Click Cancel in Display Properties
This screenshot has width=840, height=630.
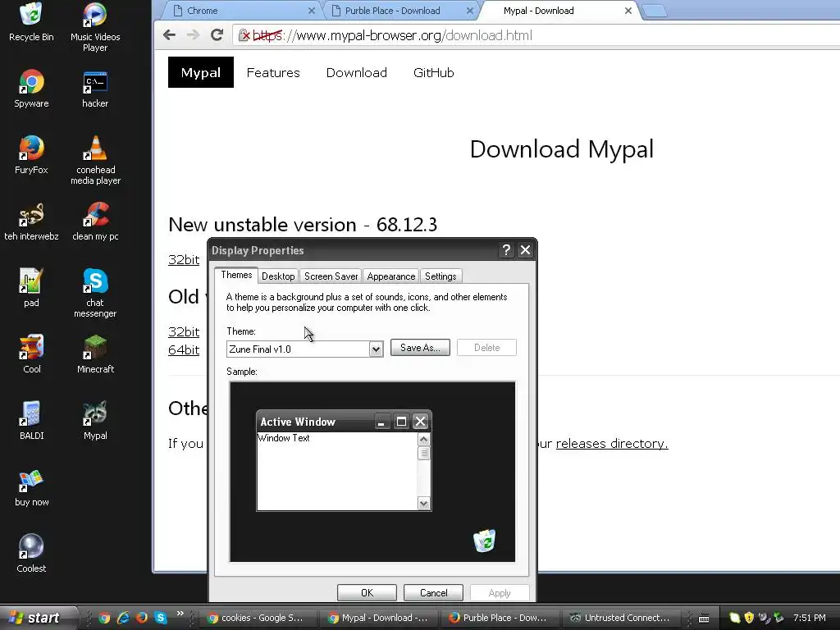point(433,592)
